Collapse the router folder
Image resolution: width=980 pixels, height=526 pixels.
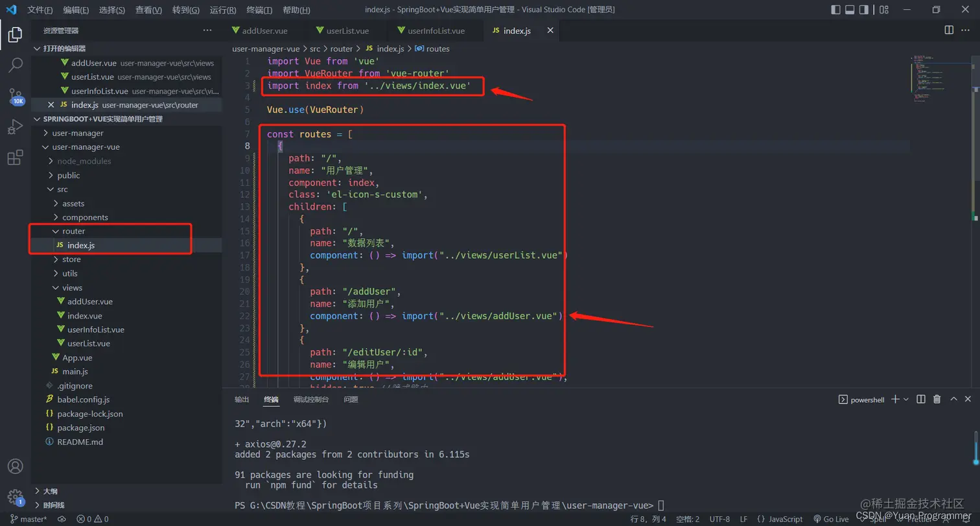[x=126, y=231]
